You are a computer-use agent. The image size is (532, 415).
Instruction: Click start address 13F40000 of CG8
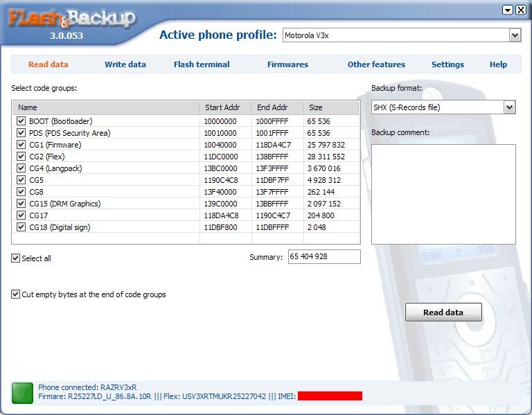coord(220,192)
